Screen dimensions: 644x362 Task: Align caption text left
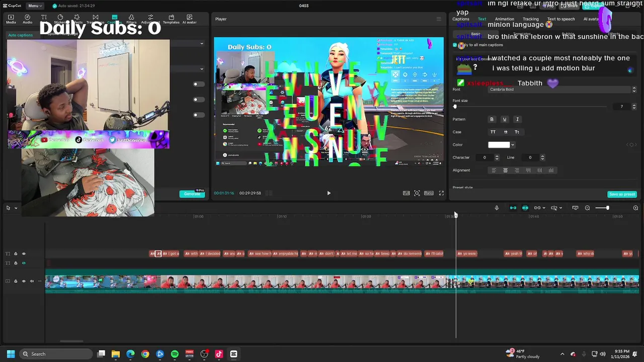tap(494, 170)
